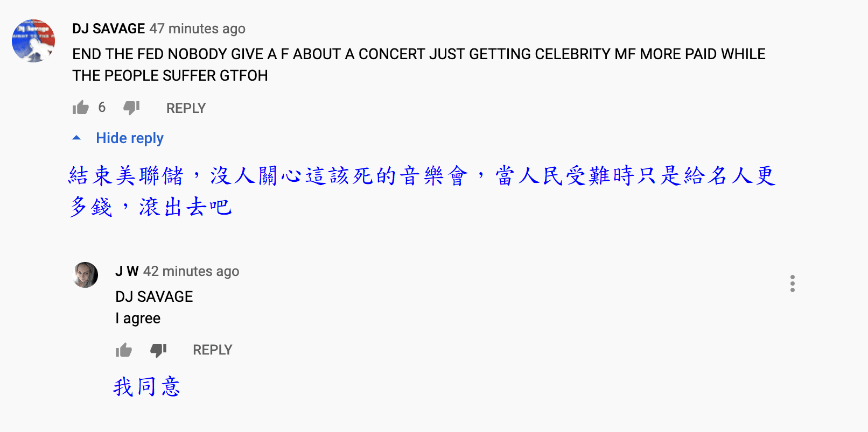Click thumbs up on J W's reply
The height and width of the screenshot is (432, 868).
tap(124, 350)
